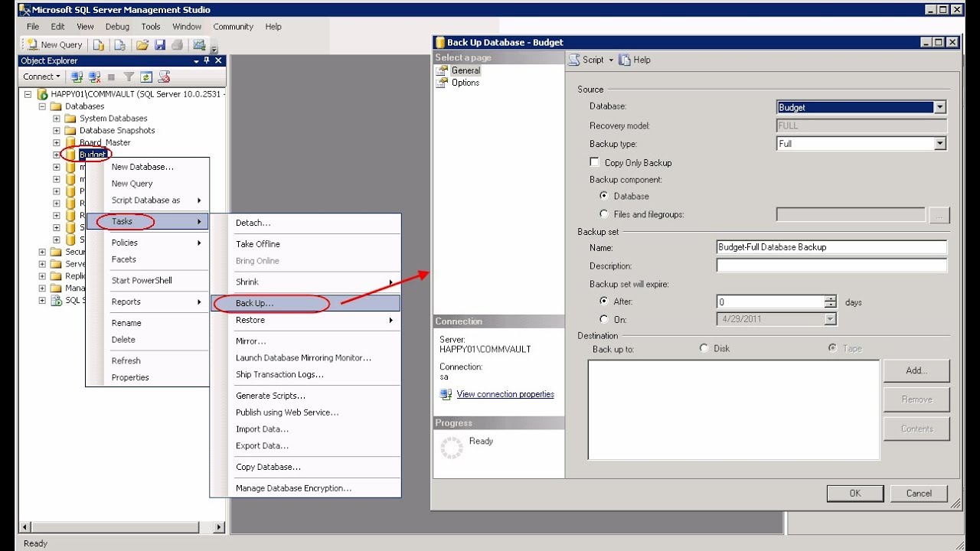Open the expiry date dropdown 4/29/2011

(x=831, y=319)
